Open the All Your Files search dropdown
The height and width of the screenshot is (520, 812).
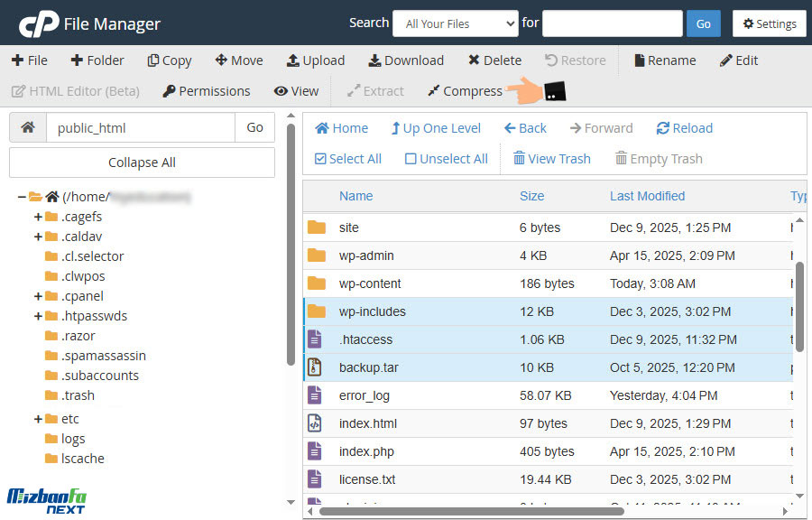[455, 23]
